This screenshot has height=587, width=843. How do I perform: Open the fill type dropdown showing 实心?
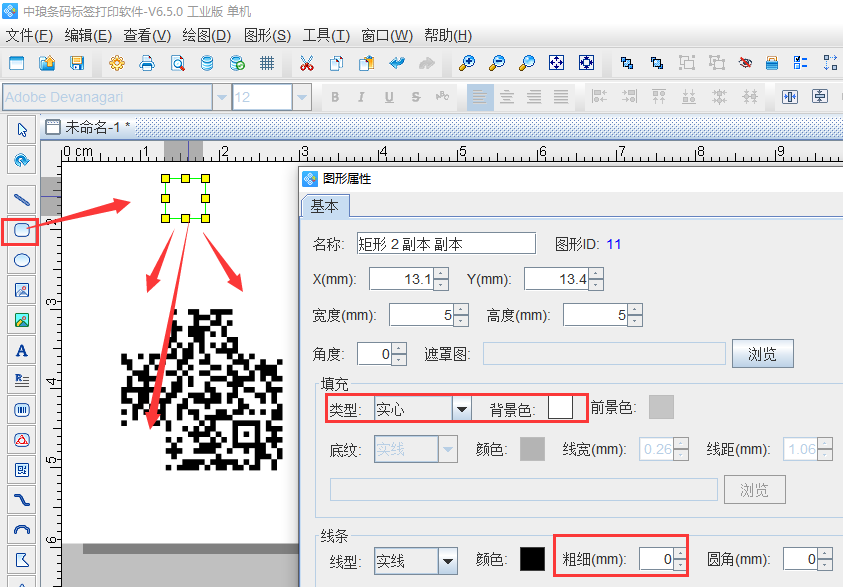[461, 408]
